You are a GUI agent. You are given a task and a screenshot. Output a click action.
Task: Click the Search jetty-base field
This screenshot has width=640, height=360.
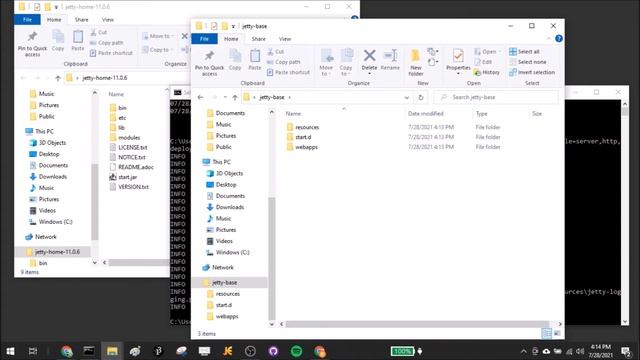(x=496, y=98)
